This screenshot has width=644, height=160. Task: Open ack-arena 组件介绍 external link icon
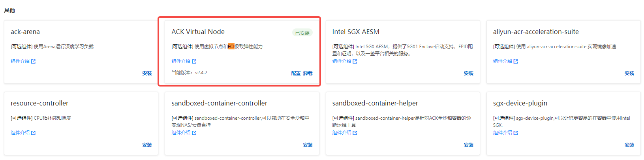[x=34, y=62]
